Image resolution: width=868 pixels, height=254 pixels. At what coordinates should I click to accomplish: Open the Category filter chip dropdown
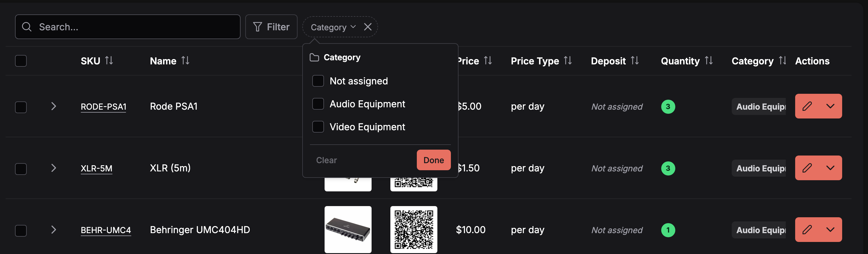point(333,27)
